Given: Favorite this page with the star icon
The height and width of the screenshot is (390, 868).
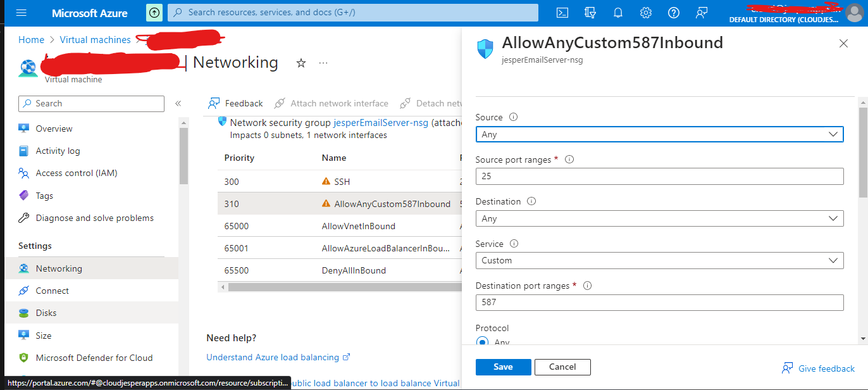Looking at the screenshot, I should pyautogui.click(x=301, y=63).
